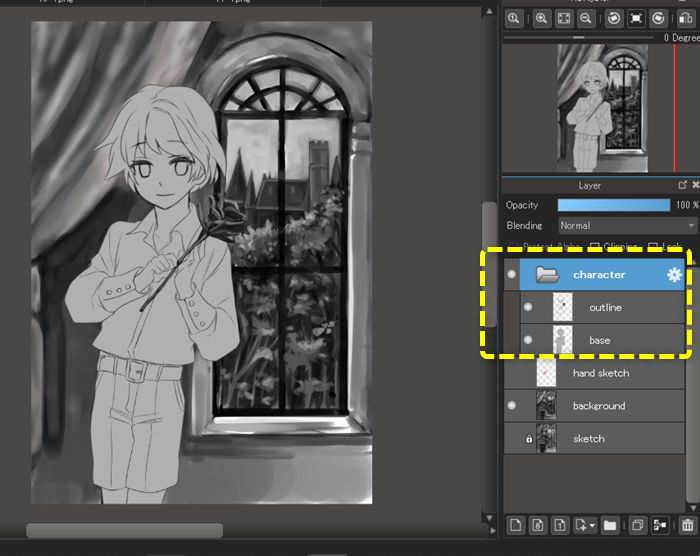
Task: Click canvas scroll down arrow
Action: (x=490, y=518)
